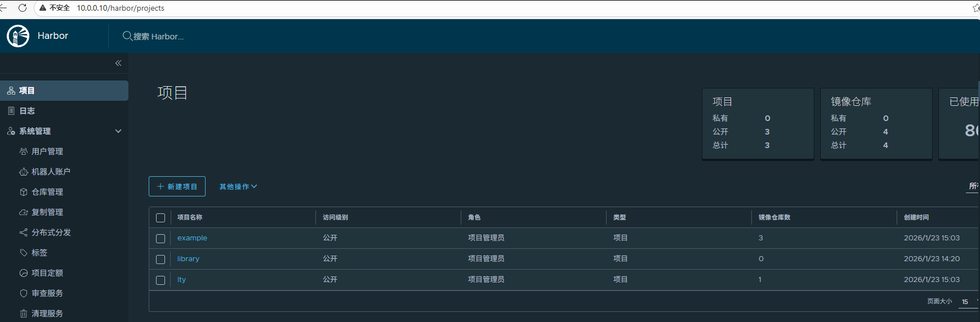Click the 日志 sidebar icon
980x322 pixels.
coord(11,111)
